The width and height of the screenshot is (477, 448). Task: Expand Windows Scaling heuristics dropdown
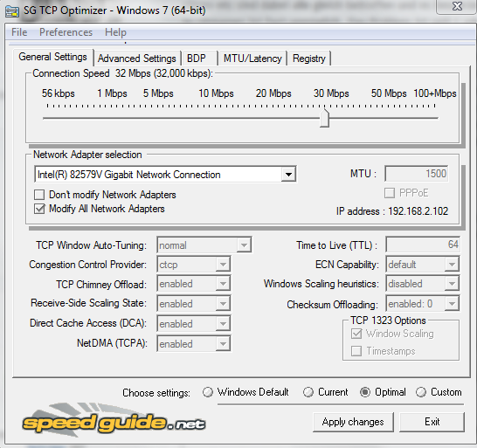click(x=452, y=284)
